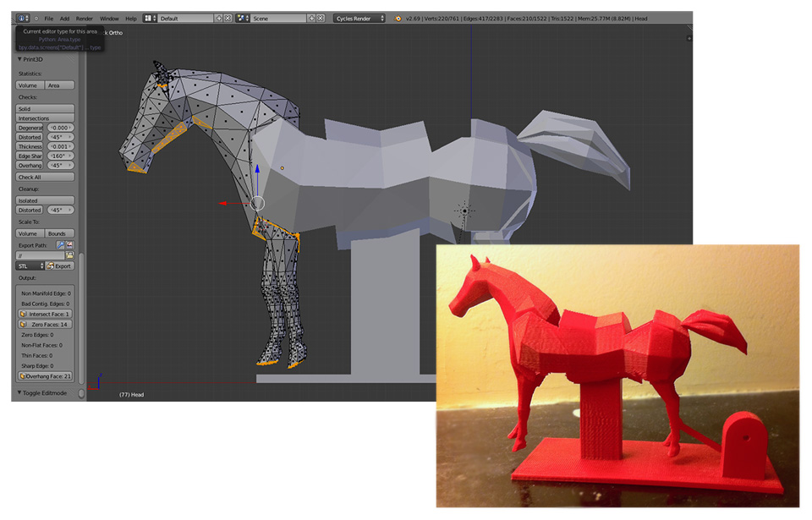Viewport: 812px width, 520px height.
Task: Open the Cycles Render engine dropdown
Action: click(359, 18)
